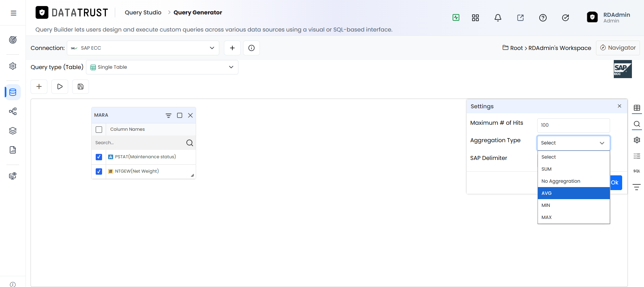Expand the SAP ECC connection dropdown

143,48
